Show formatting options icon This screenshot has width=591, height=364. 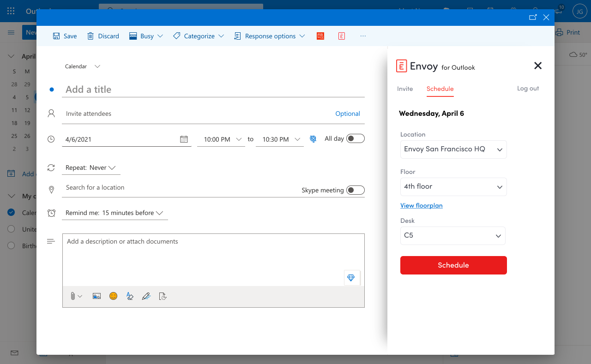tap(130, 296)
